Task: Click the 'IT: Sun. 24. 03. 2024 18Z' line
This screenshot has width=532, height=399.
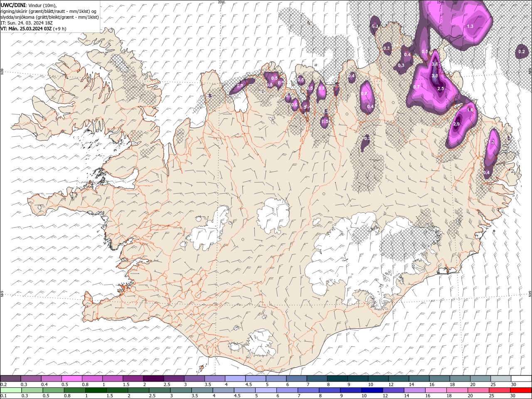Action: point(27,23)
